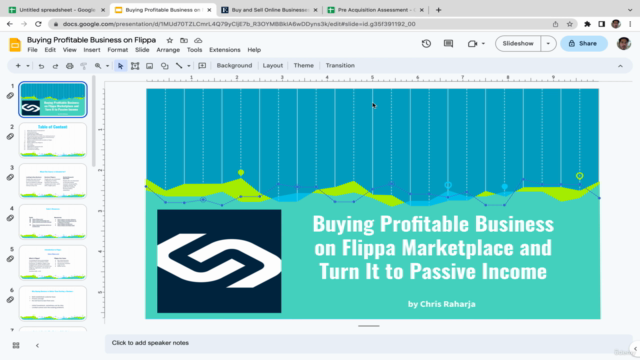Click the browser address bar URL
Viewport: 640px width, 360px height.
click(239, 24)
